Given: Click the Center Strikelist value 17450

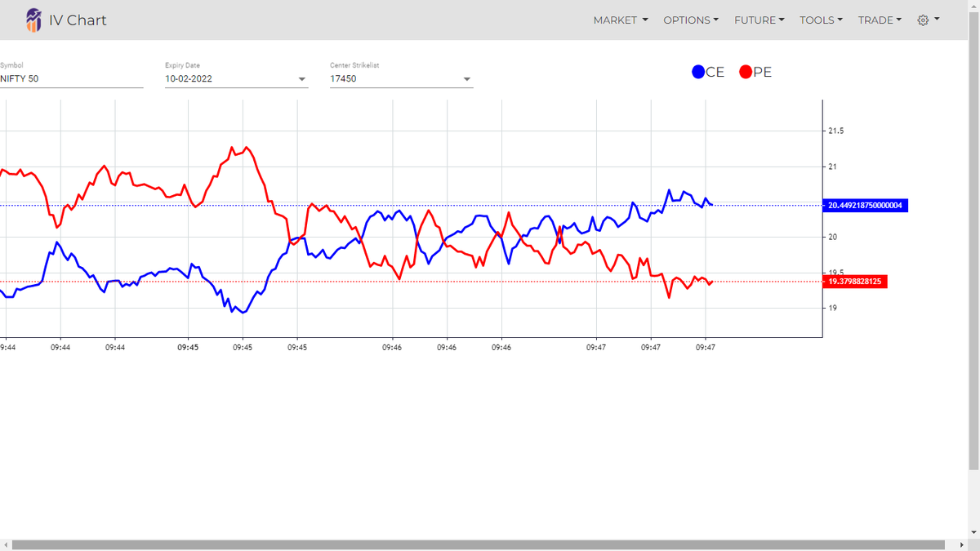Looking at the screenshot, I should [342, 79].
